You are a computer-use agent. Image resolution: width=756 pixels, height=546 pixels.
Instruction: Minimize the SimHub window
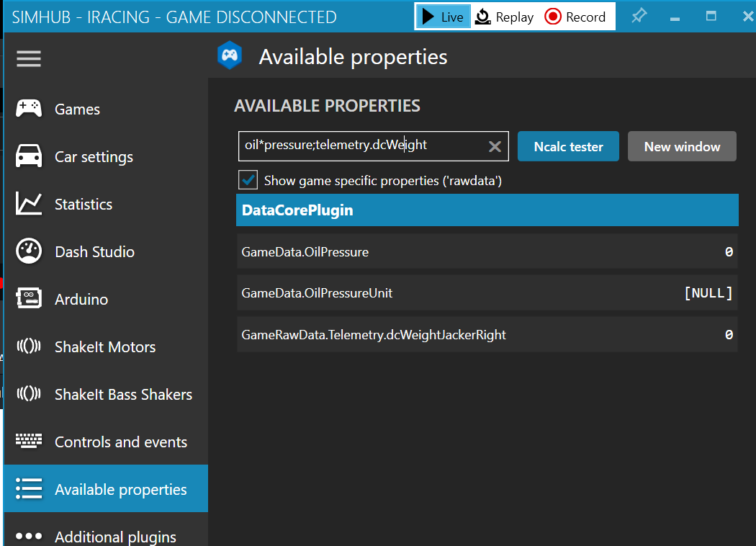coord(675,18)
